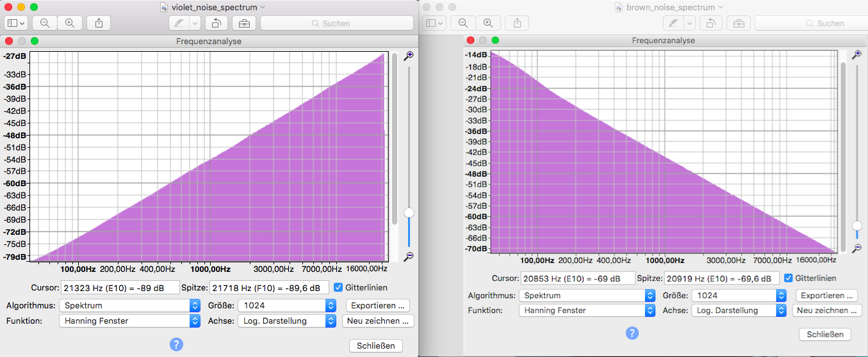Click vertical zoom-out magnifier in brown Frequenzanalyse
This screenshot has height=357, width=868.
pos(856,249)
